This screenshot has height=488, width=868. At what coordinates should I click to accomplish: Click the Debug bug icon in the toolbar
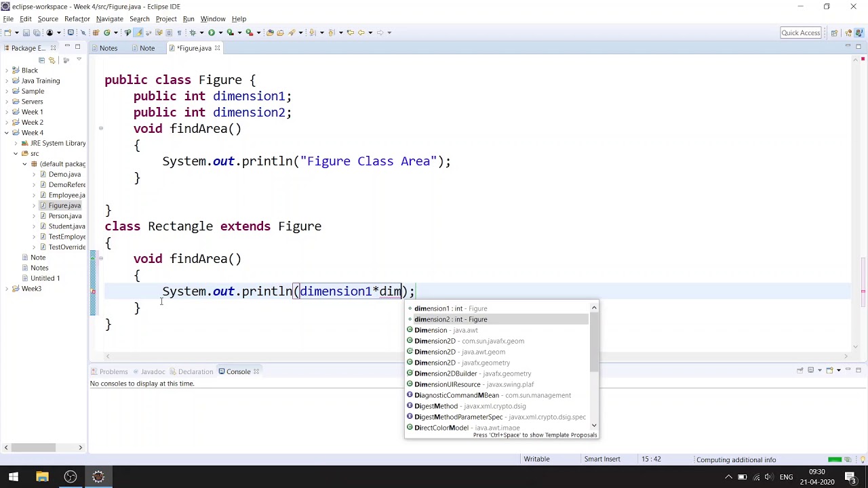tap(193, 33)
